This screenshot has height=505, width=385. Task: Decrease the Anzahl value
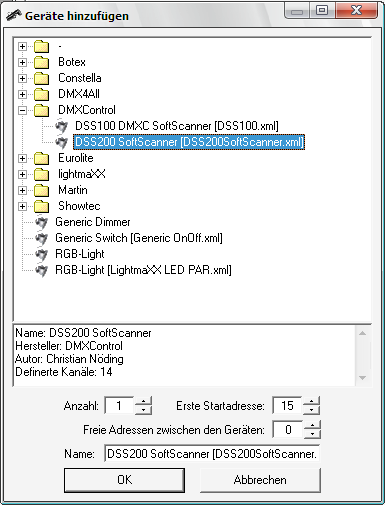144,410
